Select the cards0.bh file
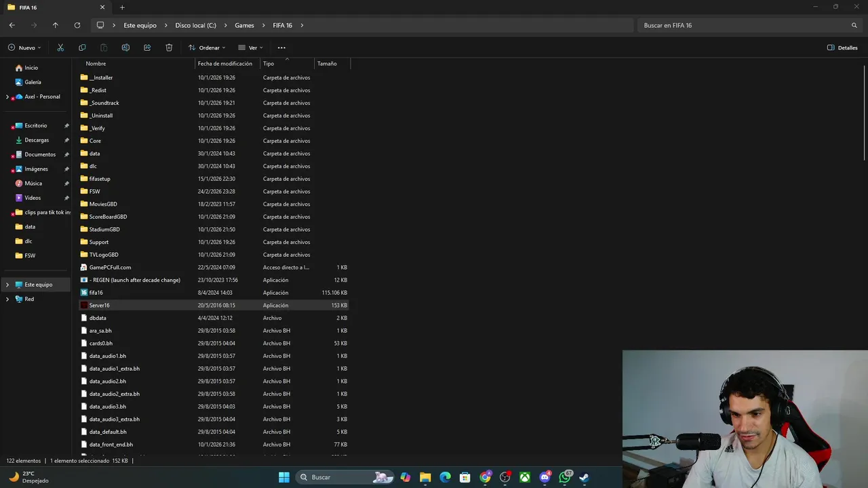The height and width of the screenshot is (488, 868). (100, 344)
